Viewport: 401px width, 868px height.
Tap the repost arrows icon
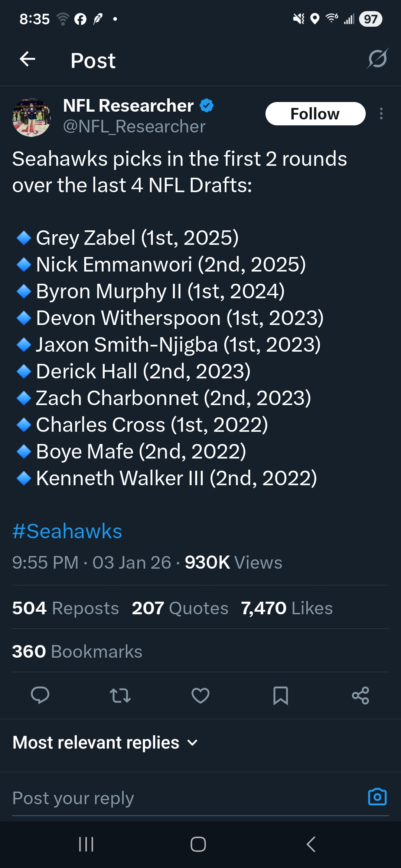click(120, 695)
